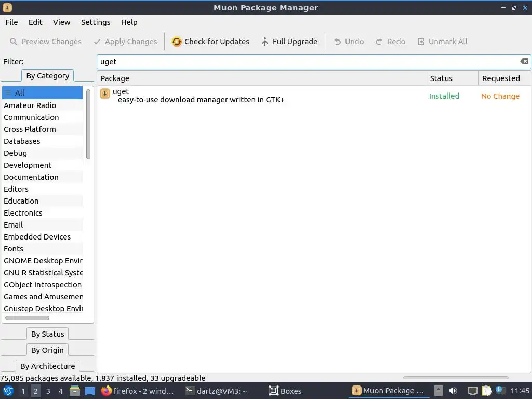Viewport: 532px width, 399px height.
Task: Click the Undo toolbar button
Action: (349, 42)
